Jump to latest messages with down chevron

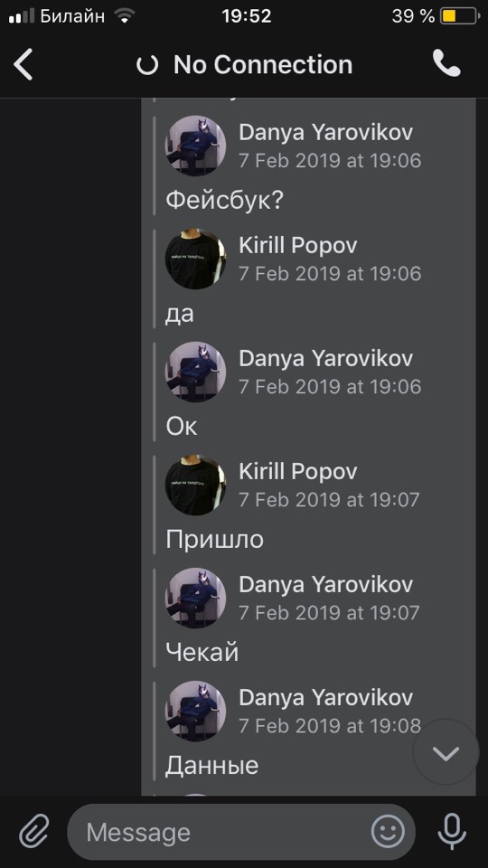[446, 753]
